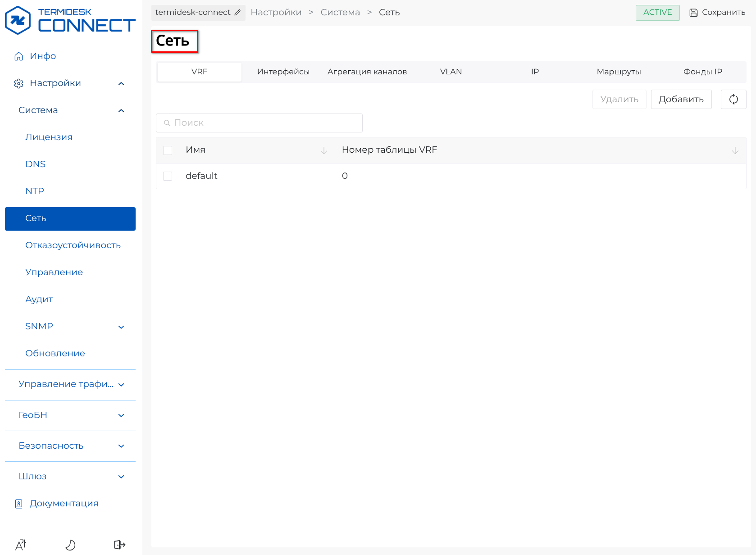Click the Поиск search field
756x555 pixels.
259,123
